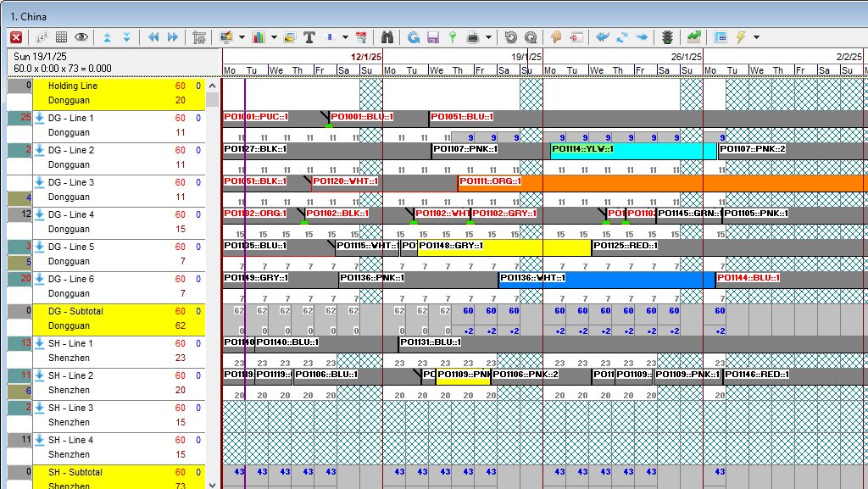Click the blue double down-arrow icon
Viewport: 868px width, 489px height.
(x=127, y=37)
